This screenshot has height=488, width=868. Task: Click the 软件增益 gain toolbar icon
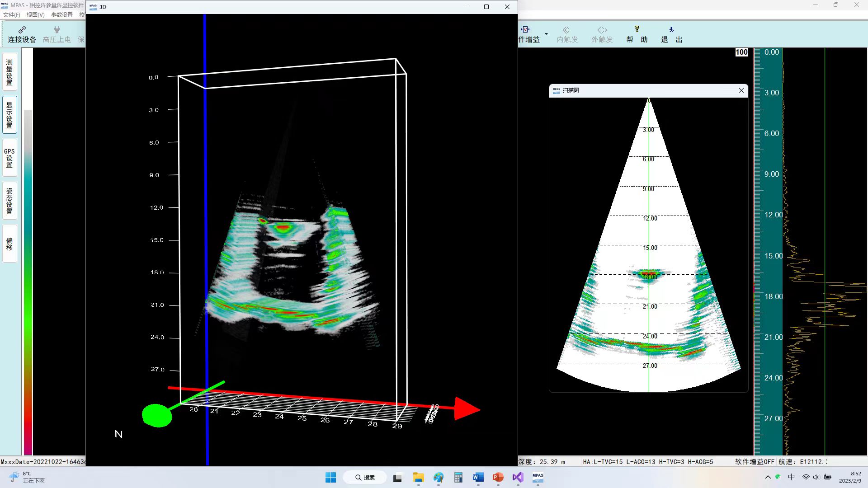[x=526, y=30]
